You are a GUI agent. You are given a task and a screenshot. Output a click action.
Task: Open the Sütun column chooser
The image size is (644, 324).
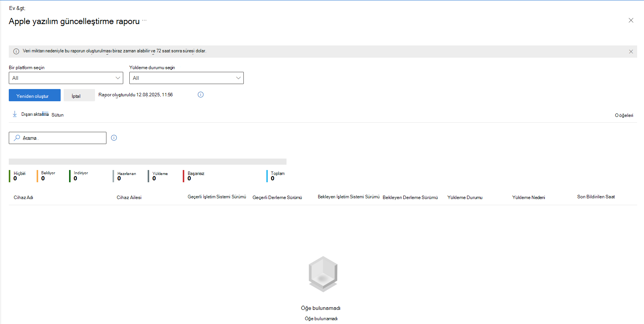(53, 115)
